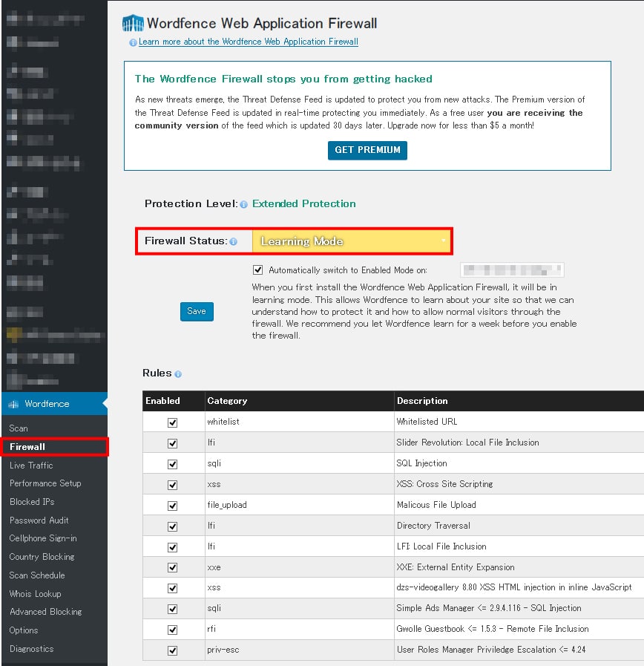Click the info icon before the Learn more link
Screen dimensions: 644x666
[x=133, y=42]
